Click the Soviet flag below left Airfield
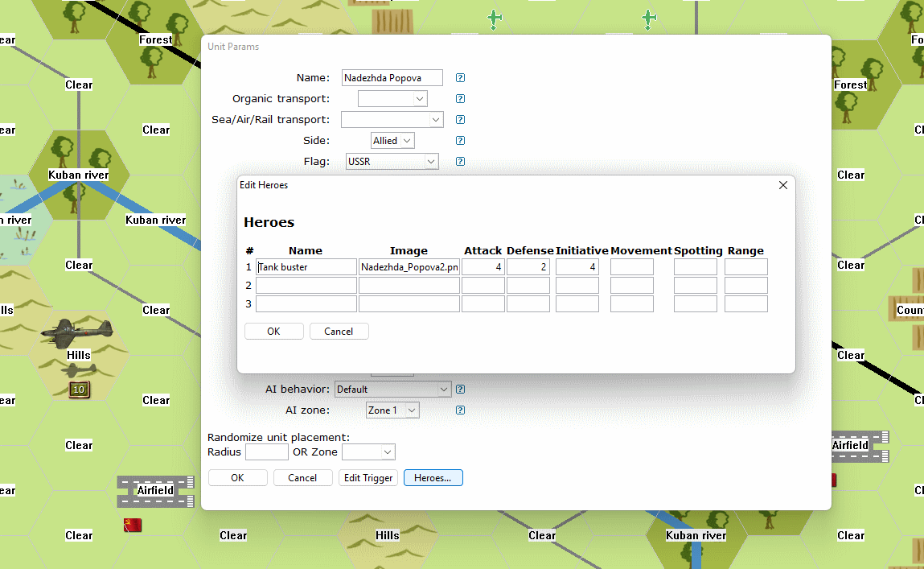 coord(133,525)
